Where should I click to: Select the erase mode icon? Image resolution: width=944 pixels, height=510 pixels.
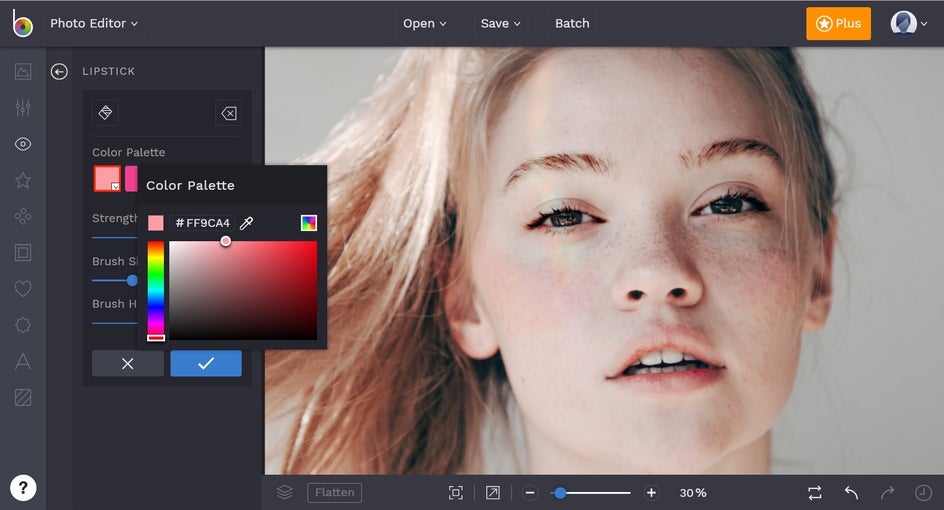pos(229,113)
